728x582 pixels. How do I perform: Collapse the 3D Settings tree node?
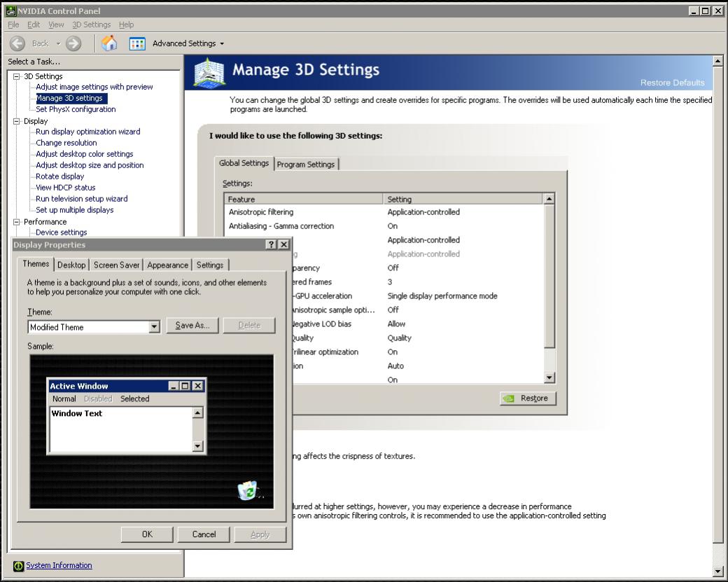[x=16, y=76]
